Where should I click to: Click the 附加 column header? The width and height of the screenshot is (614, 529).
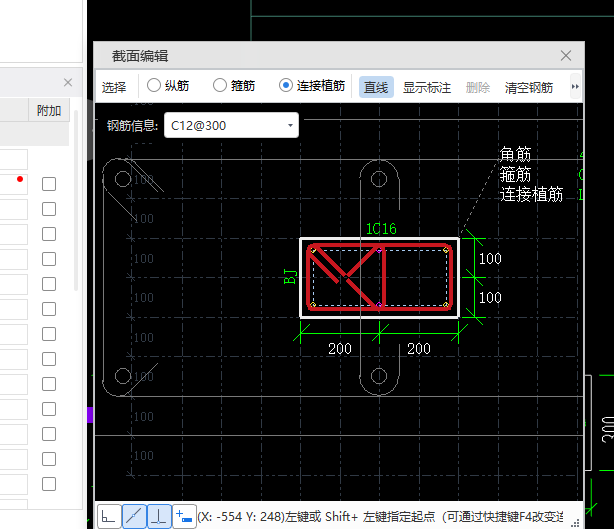[49, 110]
